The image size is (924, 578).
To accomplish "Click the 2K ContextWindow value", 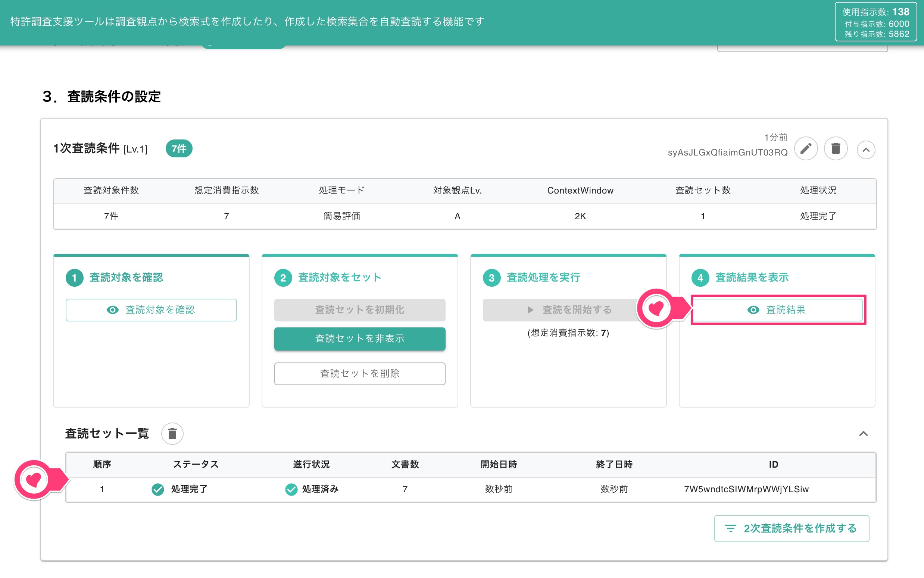I will (580, 216).
